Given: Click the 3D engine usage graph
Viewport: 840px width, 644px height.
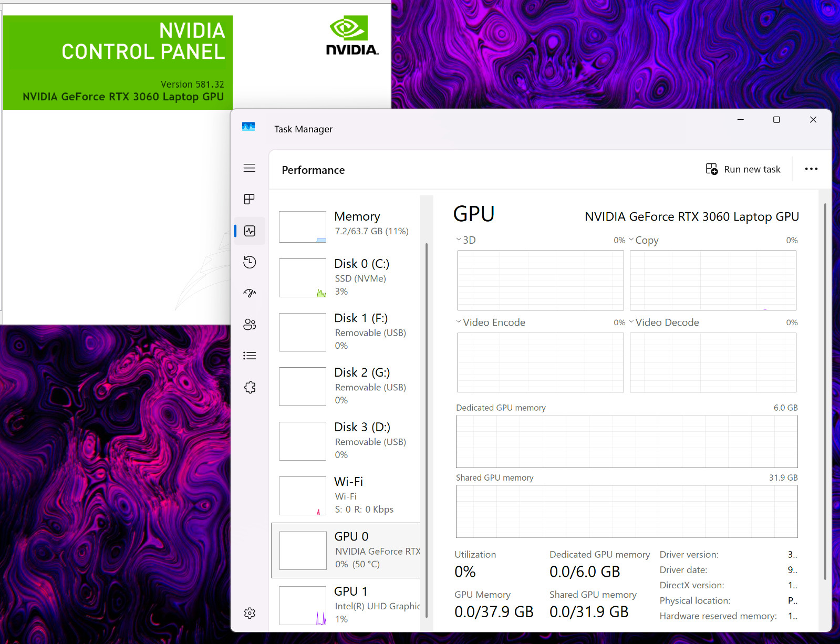Looking at the screenshot, I should [541, 281].
